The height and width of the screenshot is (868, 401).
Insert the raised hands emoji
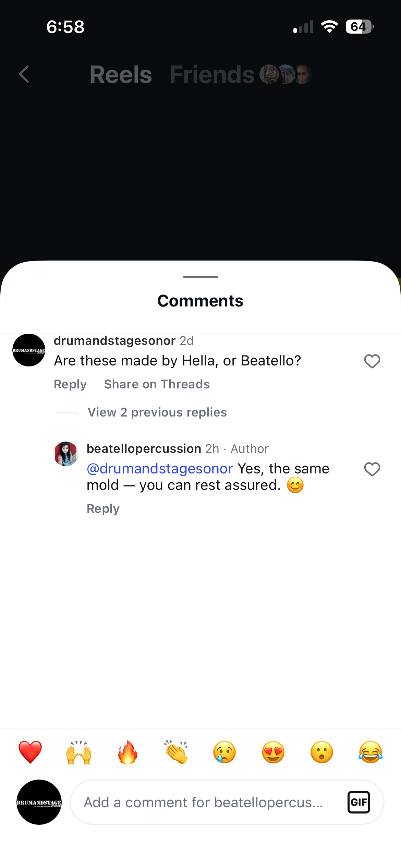pos(79,752)
